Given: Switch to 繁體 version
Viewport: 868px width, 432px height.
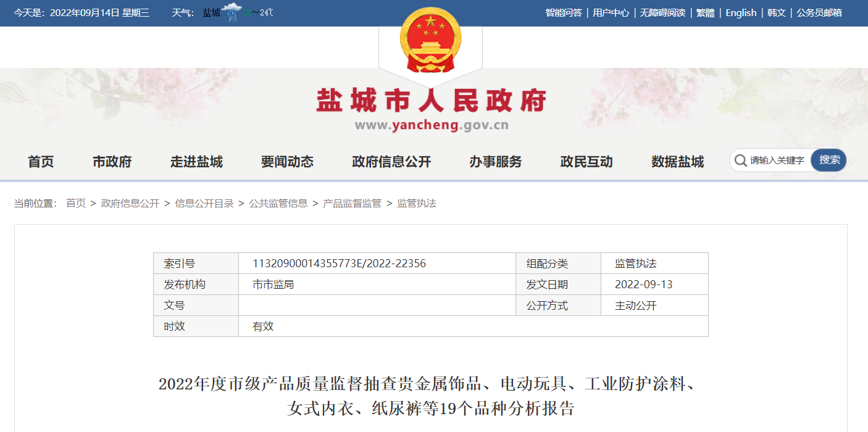Looking at the screenshot, I should point(706,13).
